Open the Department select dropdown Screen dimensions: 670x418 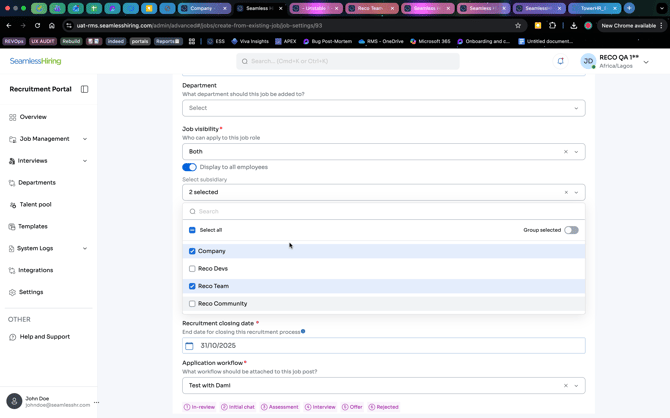click(383, 108)
